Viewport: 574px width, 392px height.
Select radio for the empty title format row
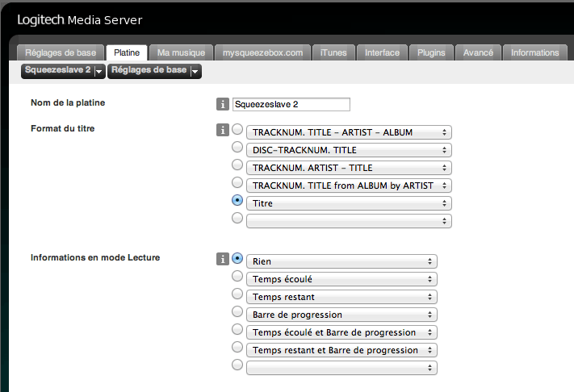point(237,218)
